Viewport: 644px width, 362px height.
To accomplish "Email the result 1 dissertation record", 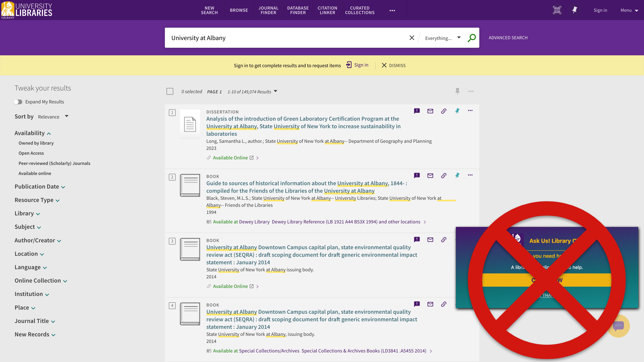I will coord(430,111).
